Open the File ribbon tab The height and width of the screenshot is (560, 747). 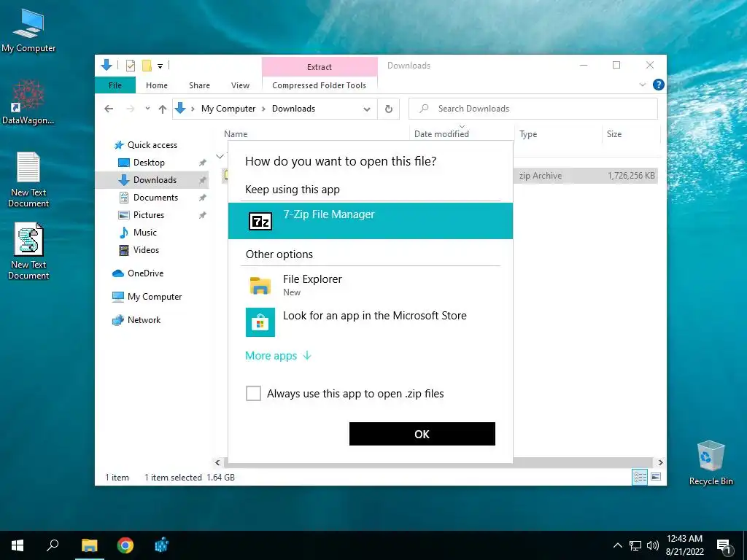(115, 85)
